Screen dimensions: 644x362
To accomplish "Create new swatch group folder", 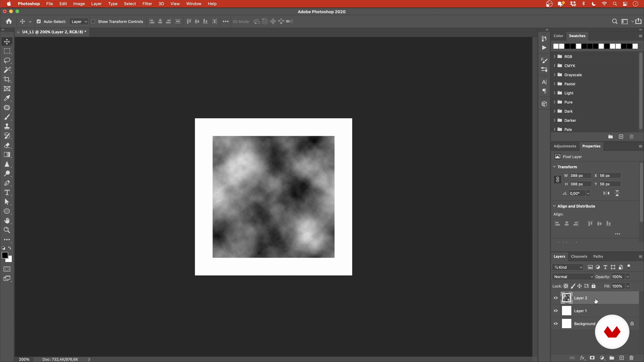I will point(610,137).
